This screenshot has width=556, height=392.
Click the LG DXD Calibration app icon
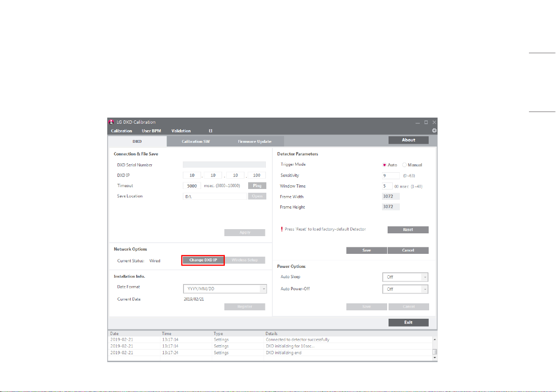point(111,122)
